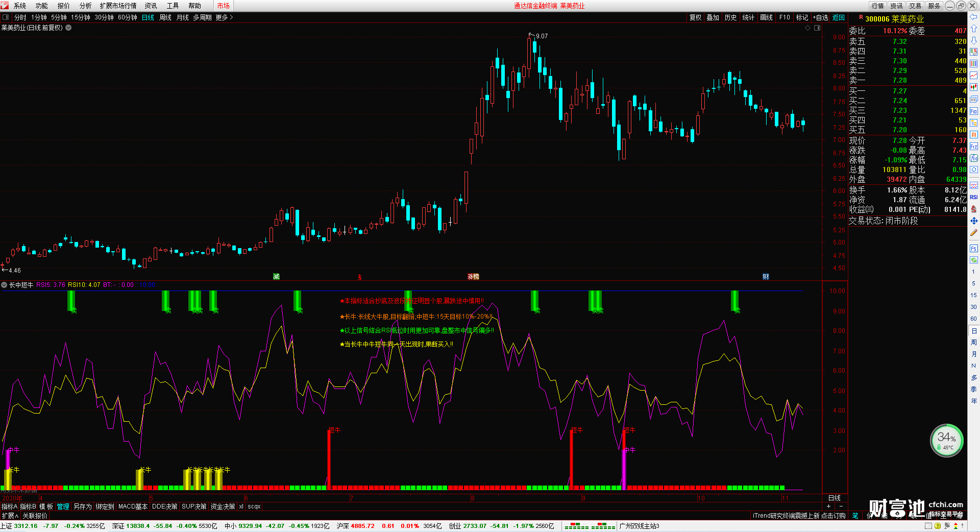Click the F12 icon in right sidebar
The height and width of the screenshot is (532, 980).
click(974, 147)
